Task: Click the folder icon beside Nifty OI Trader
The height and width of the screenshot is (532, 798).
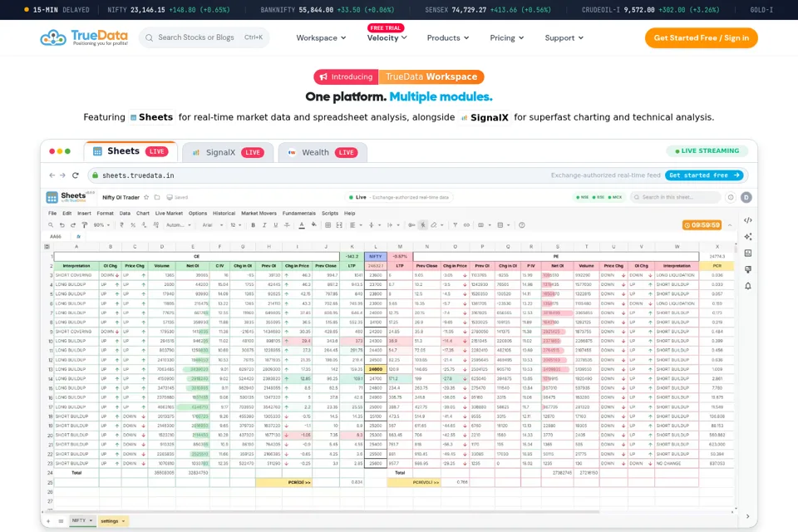Action: pyautogui.click(x=157, y=198)
